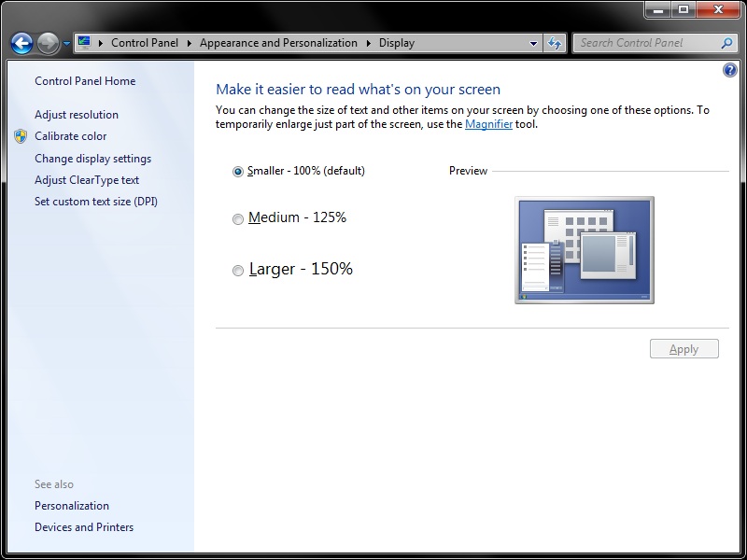Click the shield icon beside Calibrate color
This screenshot has height=560, width=747.
[21, 136]
